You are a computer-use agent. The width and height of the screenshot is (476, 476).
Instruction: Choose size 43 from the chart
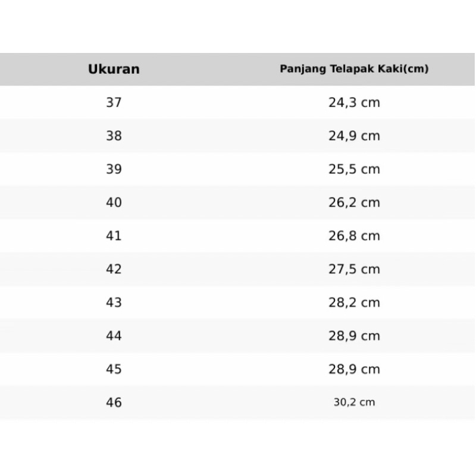click(114, 302)
